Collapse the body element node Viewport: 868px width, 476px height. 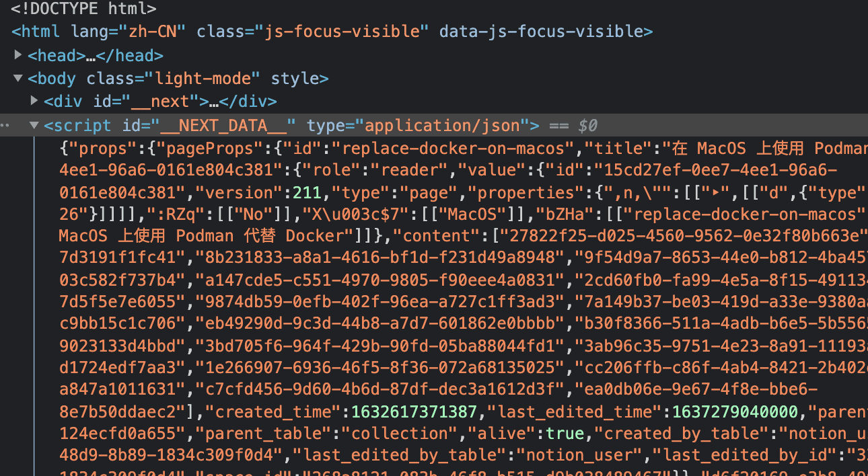pyautogui.click(x=18, y=78)
